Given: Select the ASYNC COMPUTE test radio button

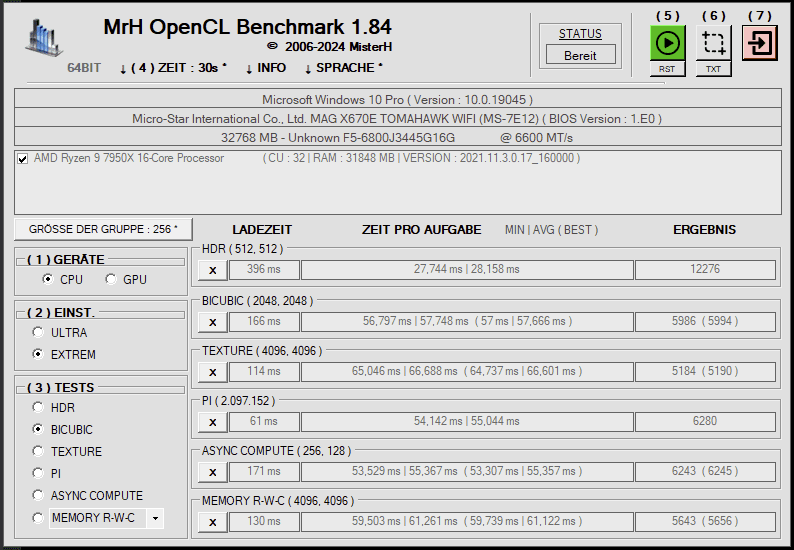Looking at the screenshot, I should pyautogui.click(x=38, y=495).
